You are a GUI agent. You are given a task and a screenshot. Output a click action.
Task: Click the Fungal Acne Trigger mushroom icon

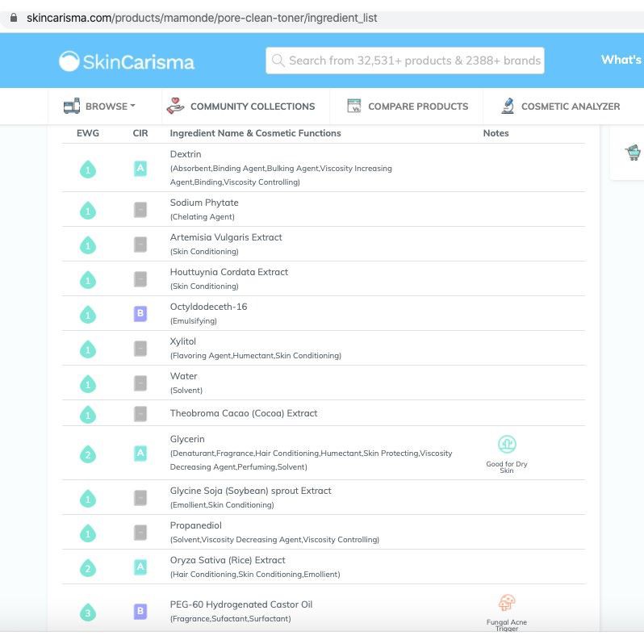pos(507,603)
